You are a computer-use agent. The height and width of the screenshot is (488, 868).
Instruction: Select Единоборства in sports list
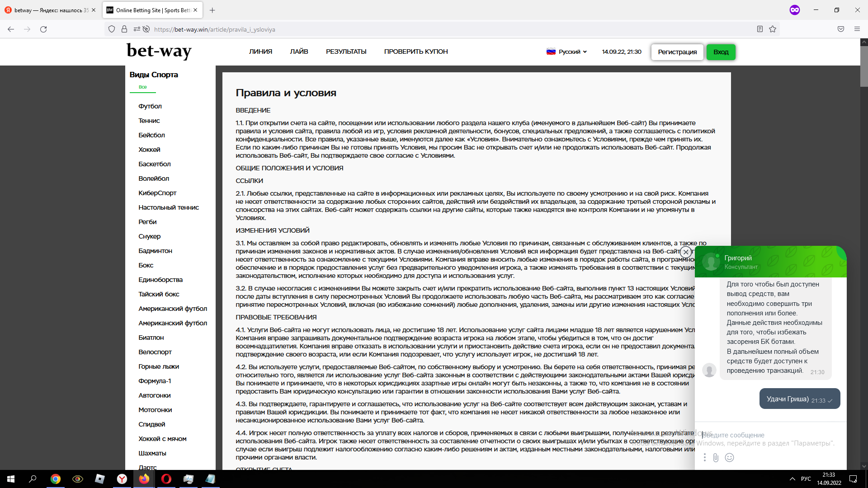pos(160,280)
